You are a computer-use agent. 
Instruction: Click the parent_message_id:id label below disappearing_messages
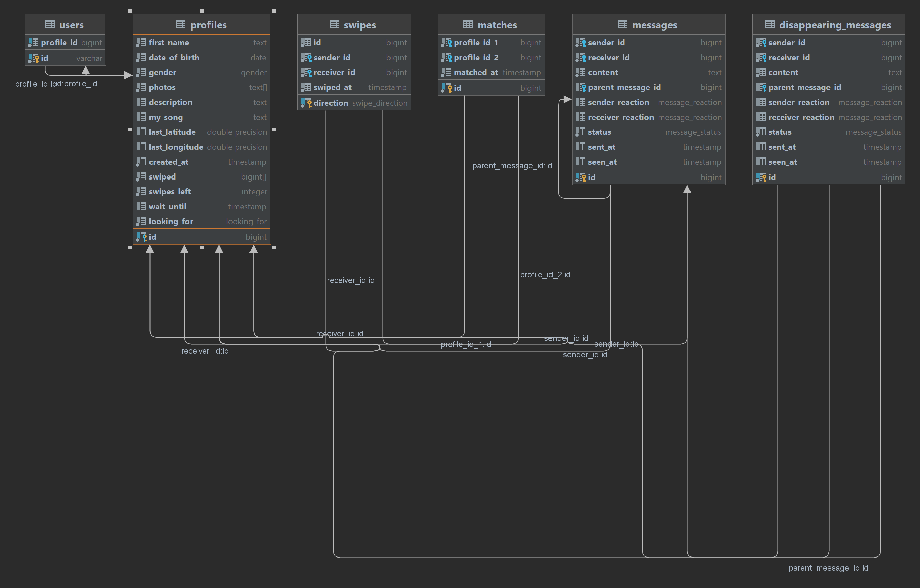828,568
